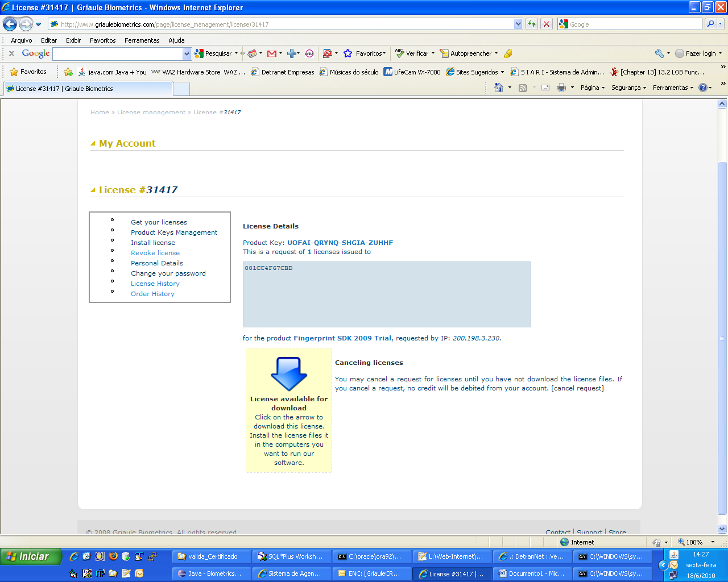Open the Arquivo menu
This screenshot has width=728, height=582.
22,40
